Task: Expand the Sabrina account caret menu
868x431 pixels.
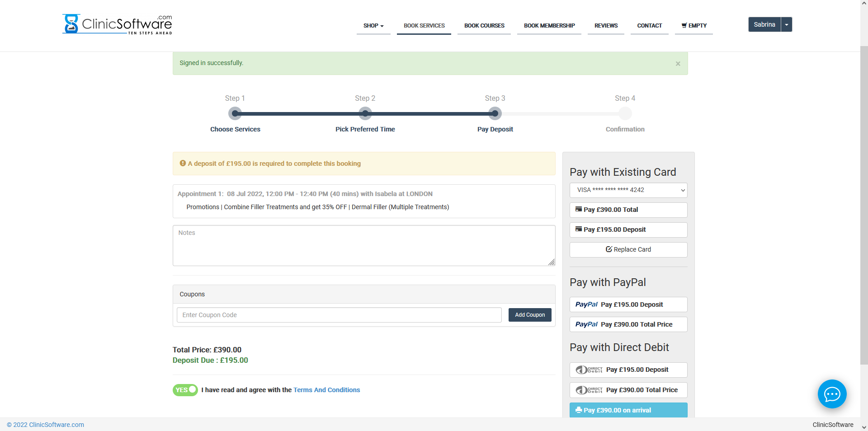Action: coord(787,24)
